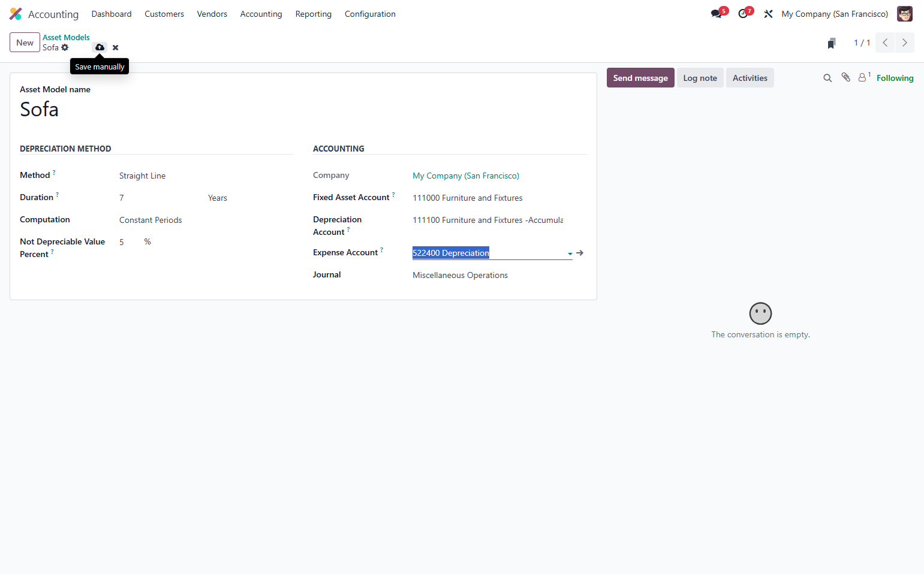Image resolution: width=924 pixels, height=574 pixels.
Task: Open the user avatar menu
Action: click(905, 14)
